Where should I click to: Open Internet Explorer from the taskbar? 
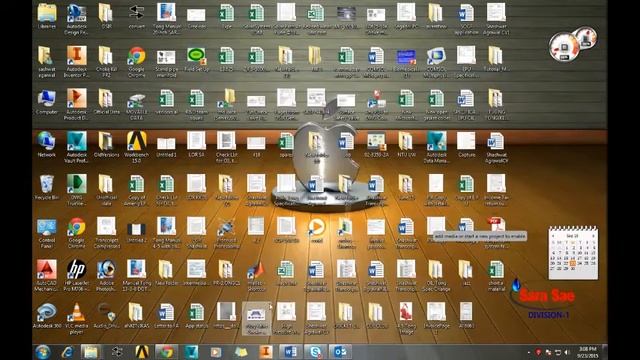pos(67,351)
